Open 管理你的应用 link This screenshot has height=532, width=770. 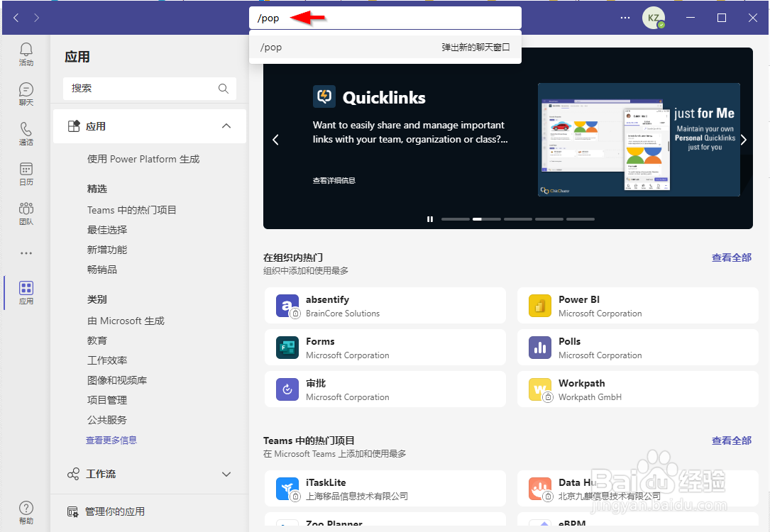point(115,512)
